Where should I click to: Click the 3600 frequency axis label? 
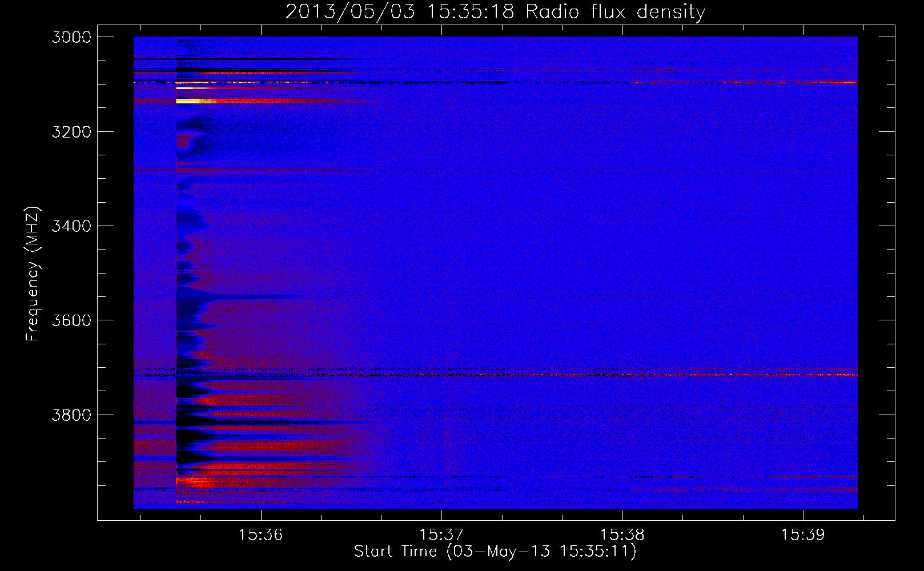click(x=71, y=320)
